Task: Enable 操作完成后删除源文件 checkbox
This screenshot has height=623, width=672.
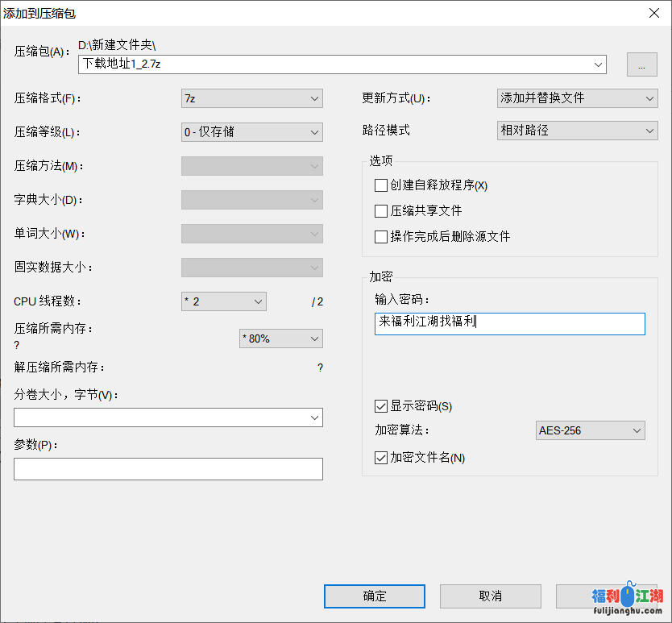Action: (380, 235)
